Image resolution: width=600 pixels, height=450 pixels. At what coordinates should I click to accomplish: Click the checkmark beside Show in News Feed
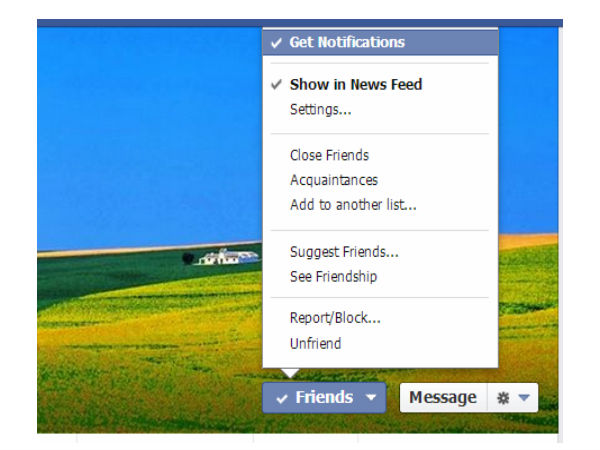(276, 84)
